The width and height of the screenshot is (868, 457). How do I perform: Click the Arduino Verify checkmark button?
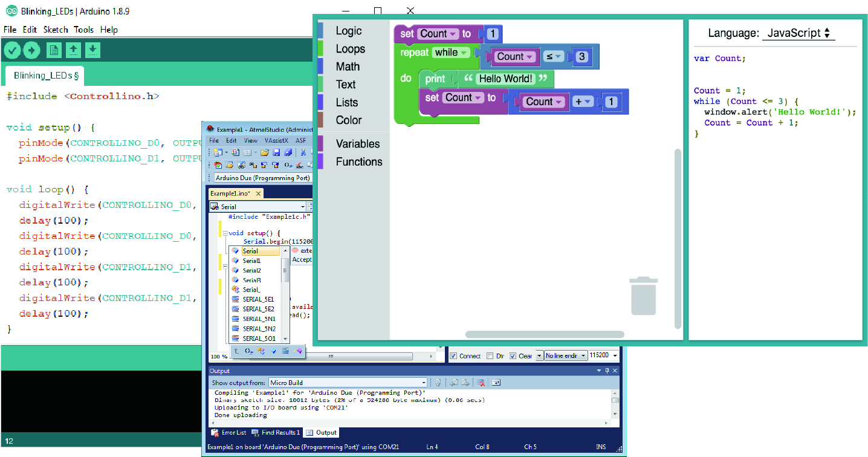(12, 50)
